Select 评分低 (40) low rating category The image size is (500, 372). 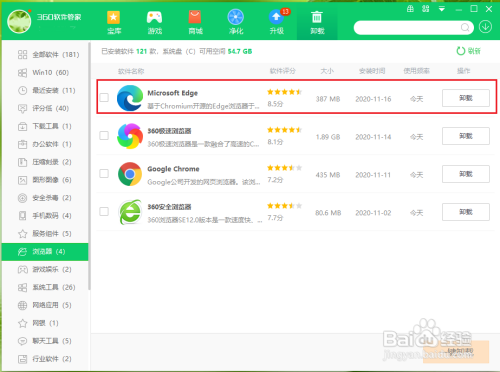click(x=45, y=108)
